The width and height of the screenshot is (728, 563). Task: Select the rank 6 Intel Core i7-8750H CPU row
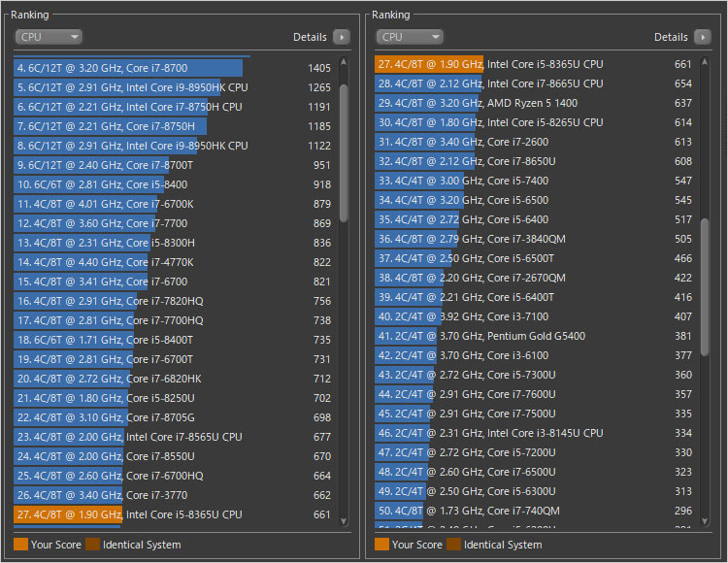[173, 107]
